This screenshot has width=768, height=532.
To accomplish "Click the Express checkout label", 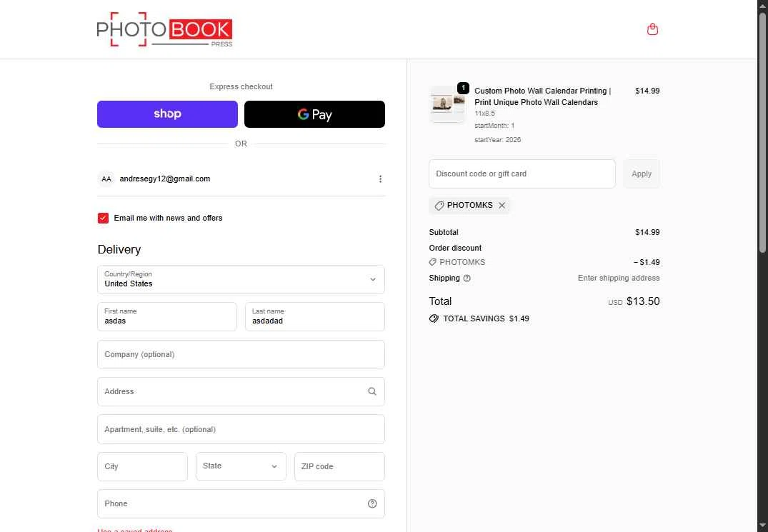I will click(241, 86).
